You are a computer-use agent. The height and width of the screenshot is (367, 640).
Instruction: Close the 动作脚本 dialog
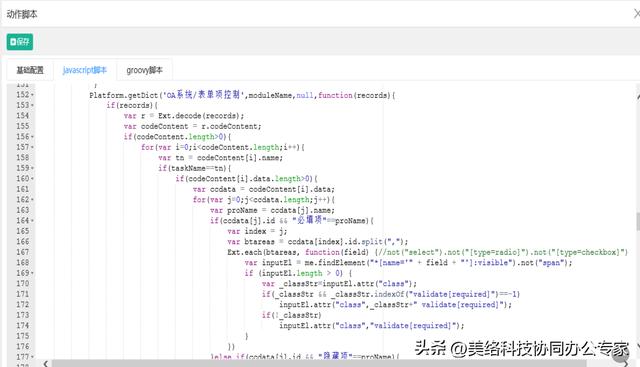click(636, 14)
